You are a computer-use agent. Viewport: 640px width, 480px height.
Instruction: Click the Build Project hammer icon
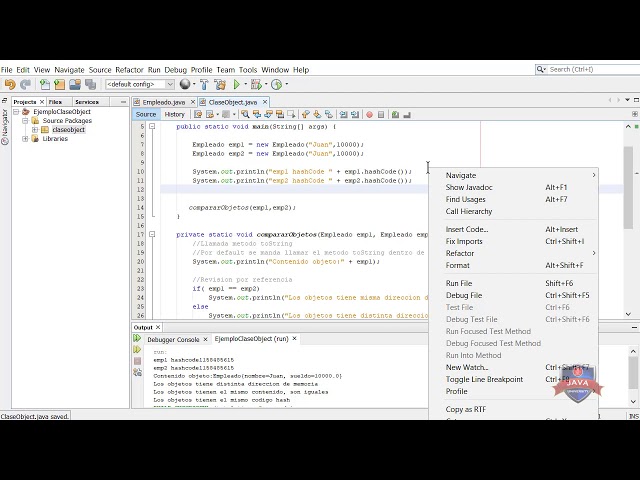[204, 84]
